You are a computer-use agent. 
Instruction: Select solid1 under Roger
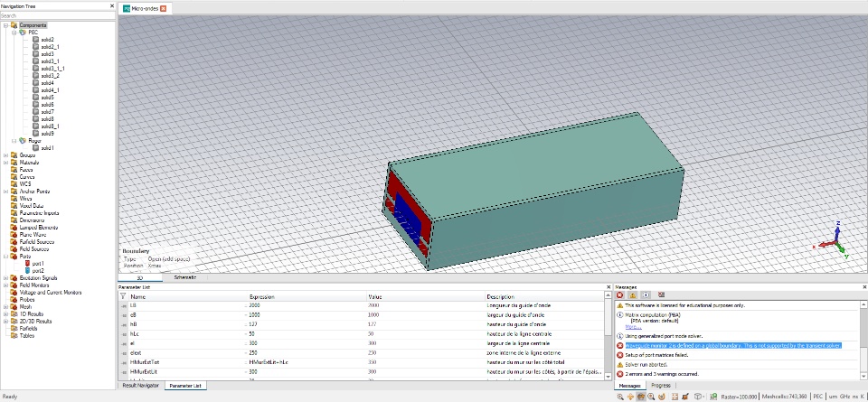(47, 148)
